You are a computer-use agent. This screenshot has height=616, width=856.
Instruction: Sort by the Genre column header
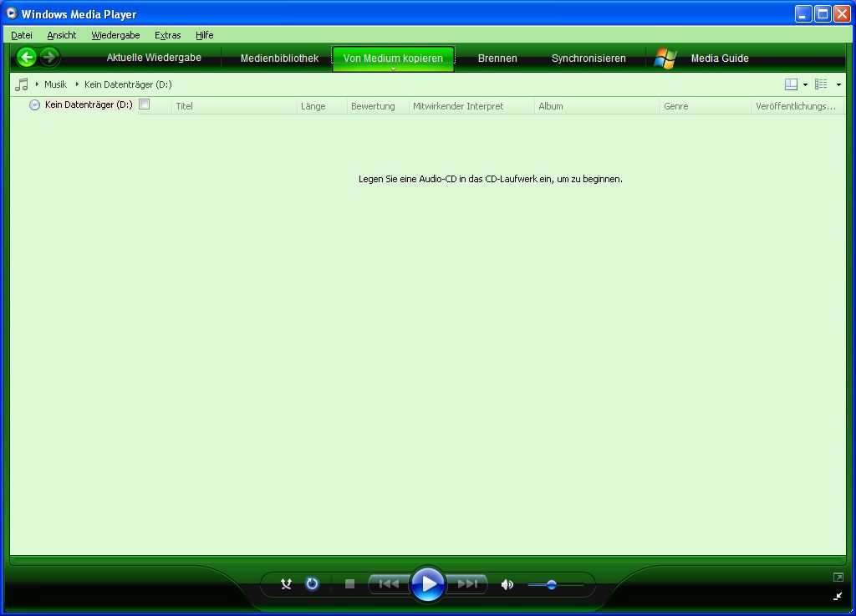click(706, 106)
